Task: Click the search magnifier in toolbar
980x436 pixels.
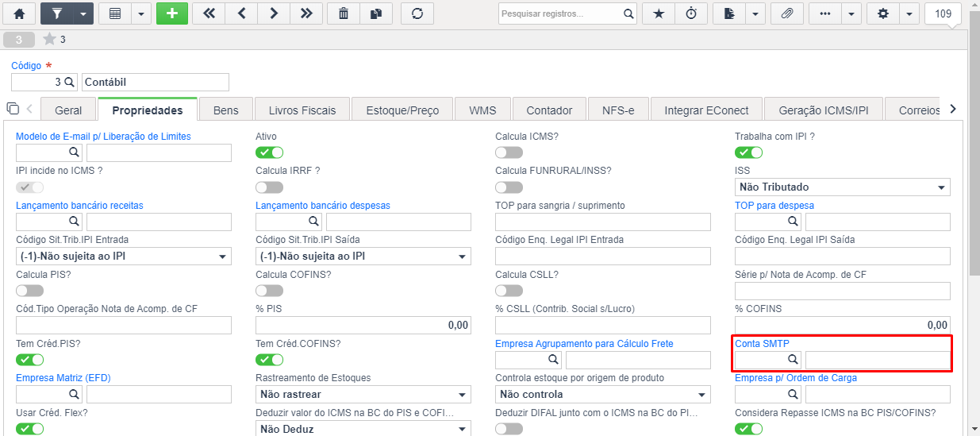Action: pos(628,14)
